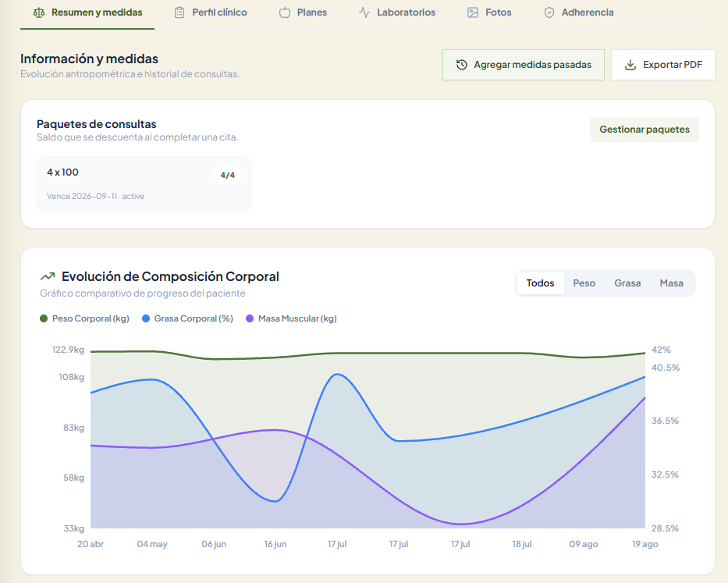Viewport: 728px width, 583px height.
Task: Click the download icon in Exportar PDF
Action: (630, 65)
